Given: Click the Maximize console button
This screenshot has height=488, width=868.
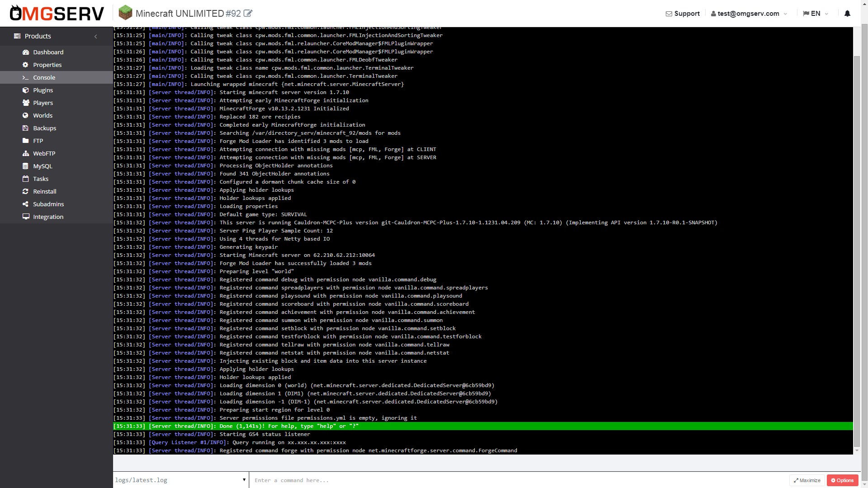Looking at the screenshot, I should 807,480.
